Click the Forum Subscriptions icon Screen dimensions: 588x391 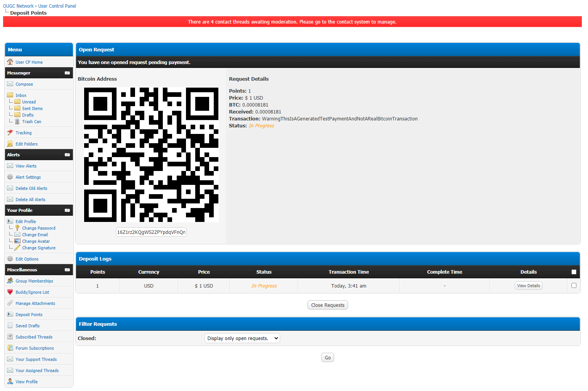(x=10, y=348)
